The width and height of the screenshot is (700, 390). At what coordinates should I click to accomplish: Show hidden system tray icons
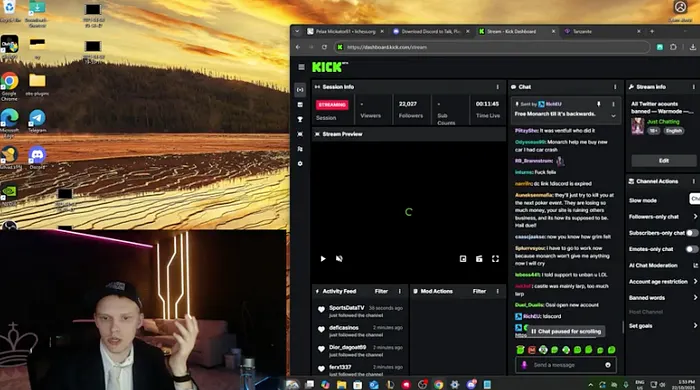(591, 385)
